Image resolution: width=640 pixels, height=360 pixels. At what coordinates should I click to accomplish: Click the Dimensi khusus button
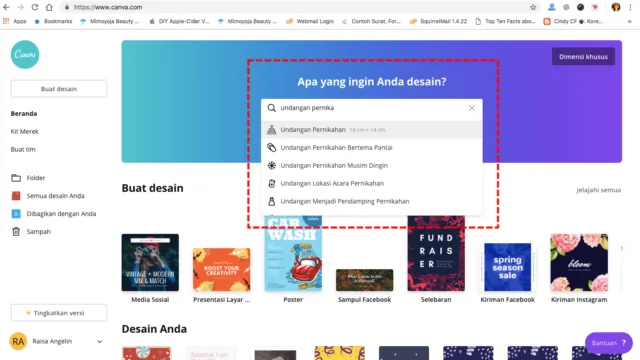coord(583,57)
